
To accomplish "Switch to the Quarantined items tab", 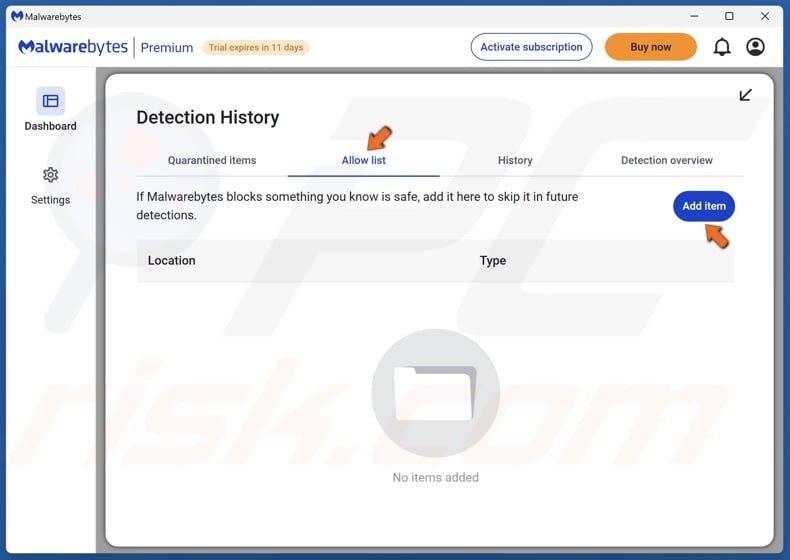I will [212, 160].
